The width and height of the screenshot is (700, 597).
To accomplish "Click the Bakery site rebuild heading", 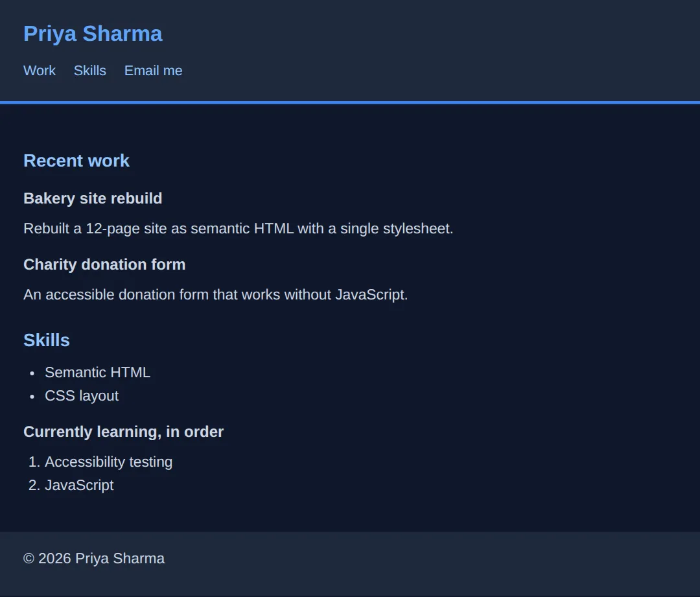I will click(x=93, y=198).
